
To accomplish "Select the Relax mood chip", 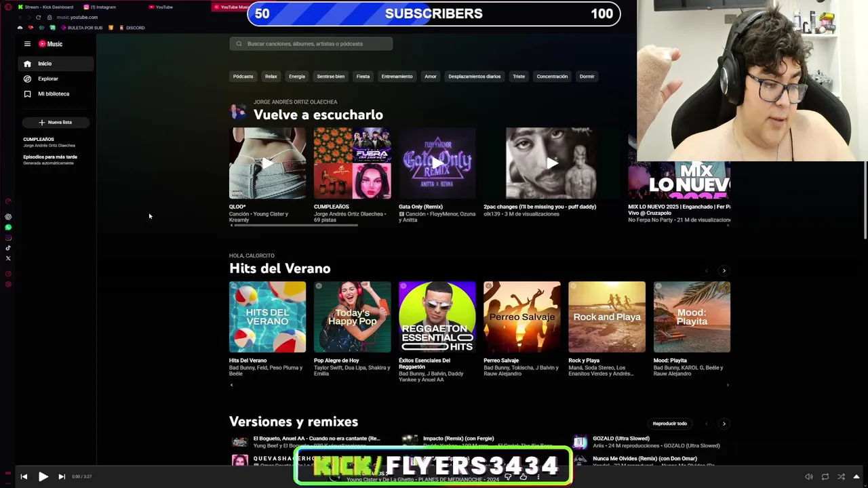I will pos(271,77).
